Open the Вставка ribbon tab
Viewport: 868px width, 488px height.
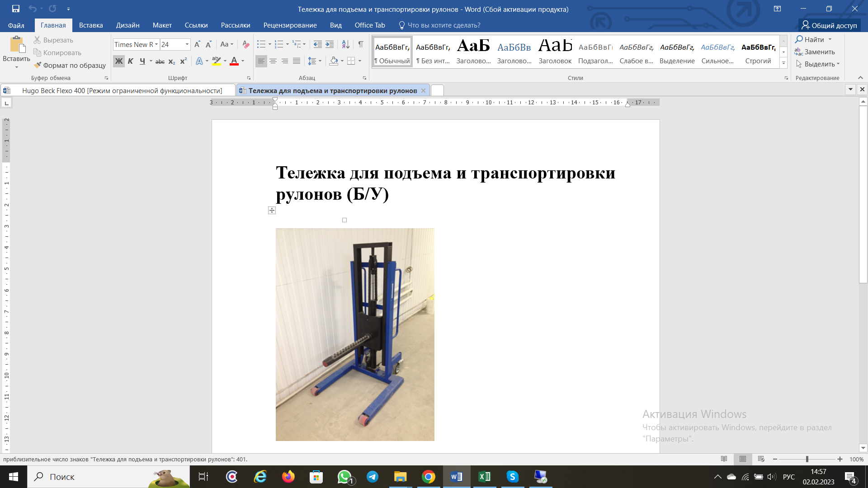pyautogui.click(x=91, y=25)
